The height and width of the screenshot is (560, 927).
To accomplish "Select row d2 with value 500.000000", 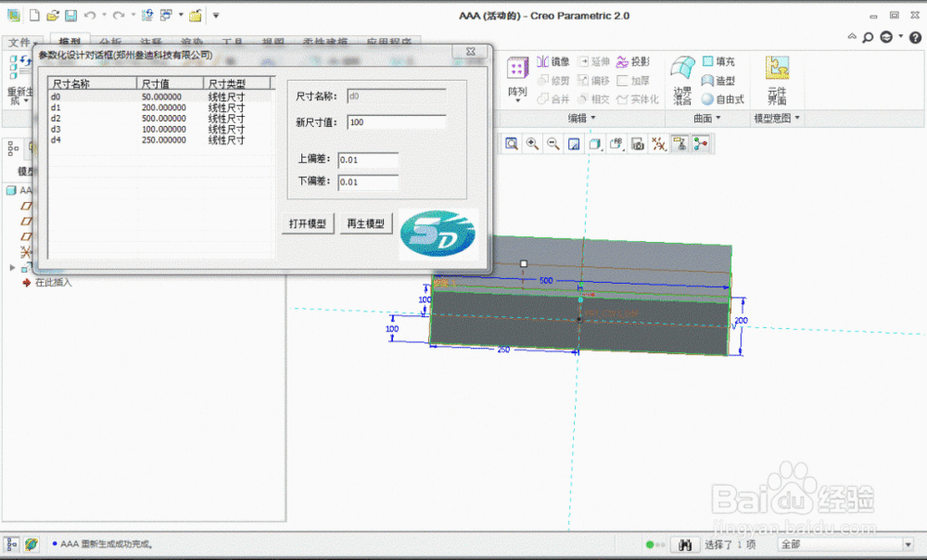I will point(160,119).
